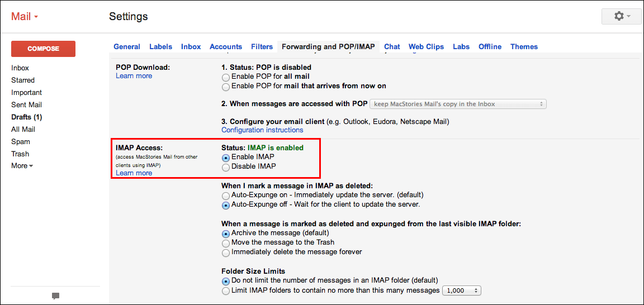Click the 'POP Download:' section label
This screenshot has height=305, width=644.
click(x=143, y=67)
